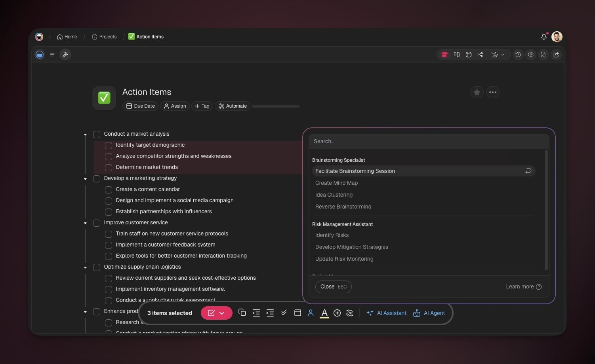This screenshot has height=364, width=595.
Task: Star the Action Items project
Action: 477,92
